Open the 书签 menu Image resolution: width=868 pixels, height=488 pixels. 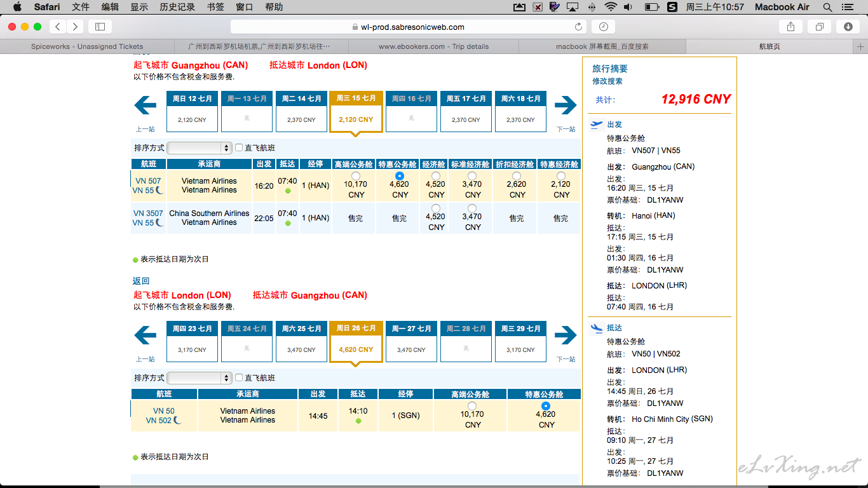[x=215, y=7]
